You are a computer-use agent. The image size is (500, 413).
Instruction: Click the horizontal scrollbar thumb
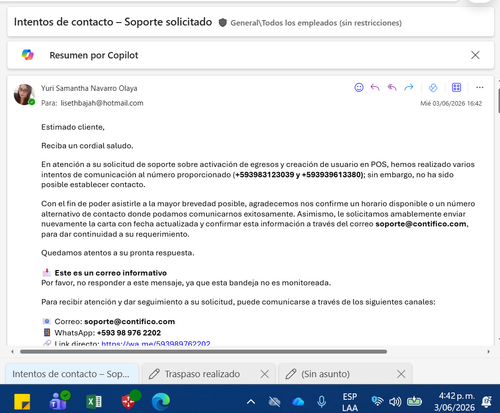(x=203, y=351)
